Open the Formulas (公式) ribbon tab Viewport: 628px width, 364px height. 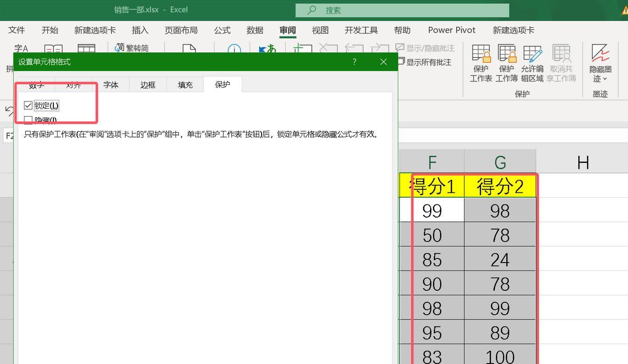(222, 30)
